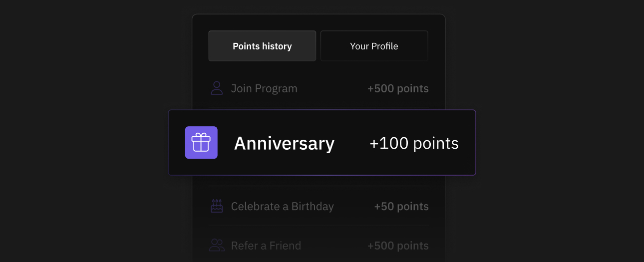Open the Your Profile tab
Viewport: 644px width, 262px height.
pyautogui.click(x=374, y=46)
